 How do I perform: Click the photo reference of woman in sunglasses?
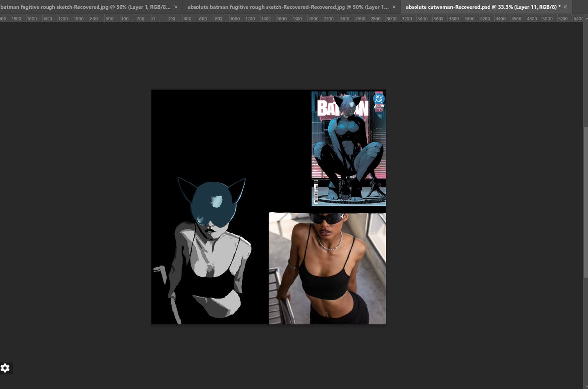click(x=327, y=268)
